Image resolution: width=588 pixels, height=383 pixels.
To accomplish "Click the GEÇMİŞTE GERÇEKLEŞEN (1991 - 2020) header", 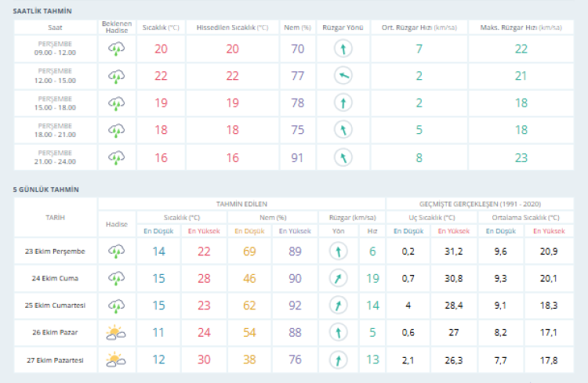I will point(485,204).
